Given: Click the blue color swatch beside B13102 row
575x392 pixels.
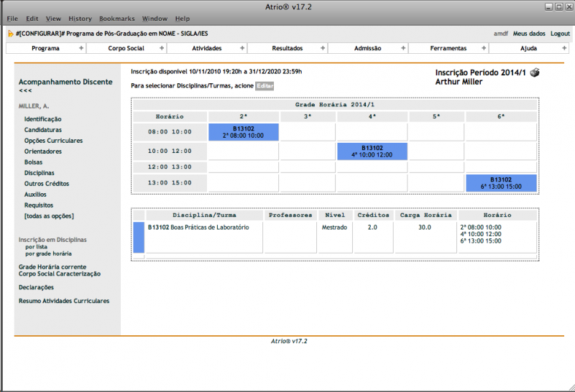Looking at the screenshot, I should click(139, 238).
